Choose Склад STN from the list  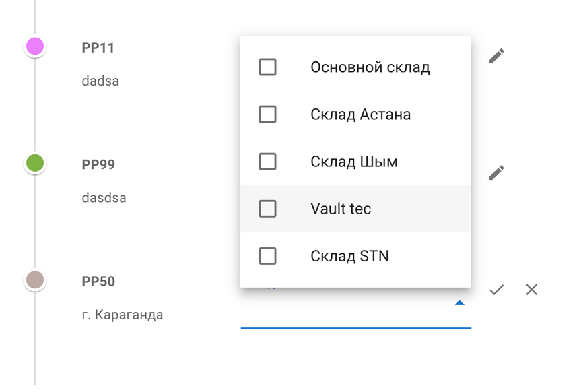349,256
